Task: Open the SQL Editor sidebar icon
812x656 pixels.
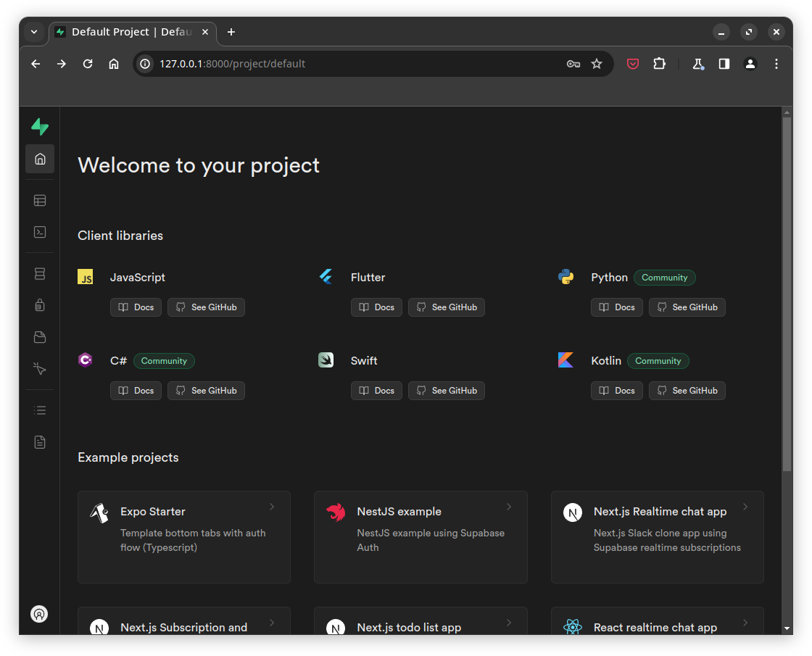Action: 40,232
